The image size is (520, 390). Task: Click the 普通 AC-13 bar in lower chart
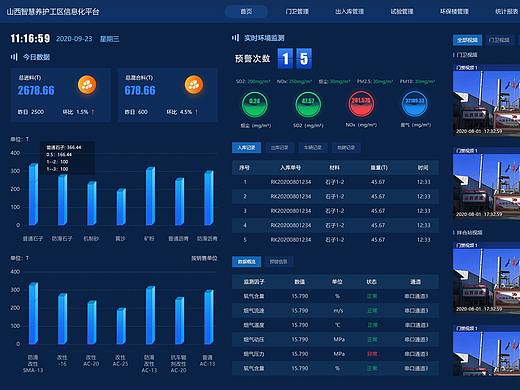[x=209, y=317]
